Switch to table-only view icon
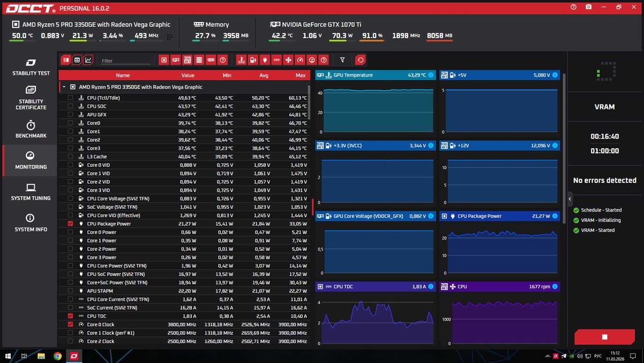Screen dimensions: 644x363 [x=77, y=60]
